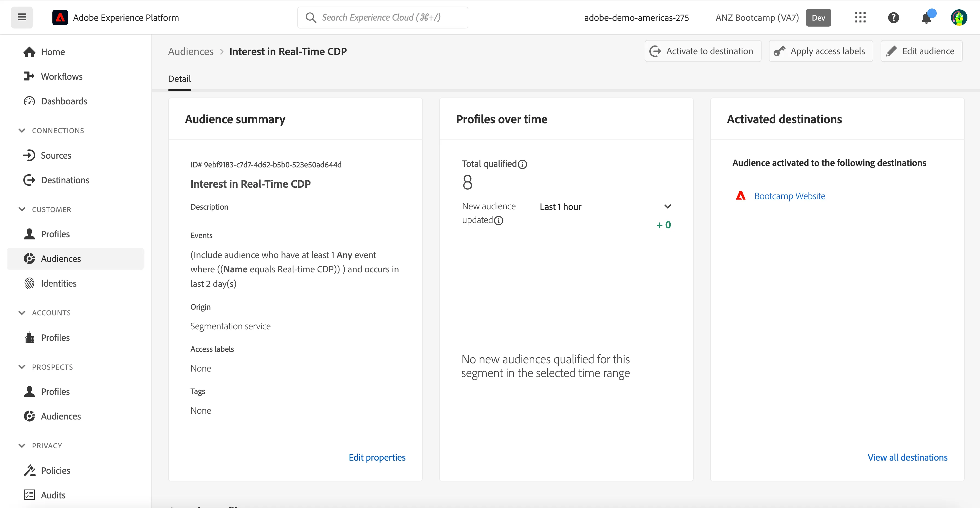Click adobe-demo-americas-275 organization name
This screenshot has height=508, width=980.
636,18
